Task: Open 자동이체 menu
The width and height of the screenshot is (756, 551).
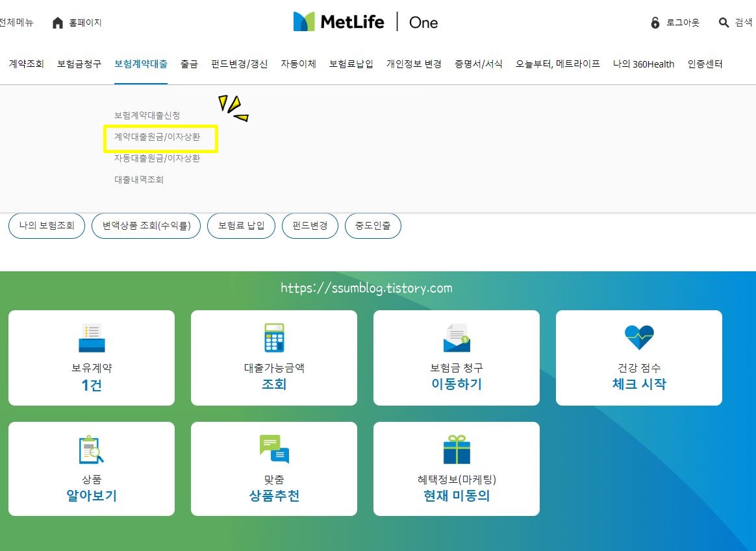Action: [x=299, y=64]
